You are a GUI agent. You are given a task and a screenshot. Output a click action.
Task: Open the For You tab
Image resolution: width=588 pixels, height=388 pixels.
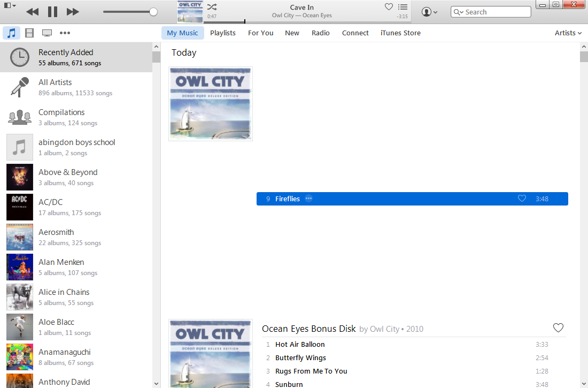[261, 33]
